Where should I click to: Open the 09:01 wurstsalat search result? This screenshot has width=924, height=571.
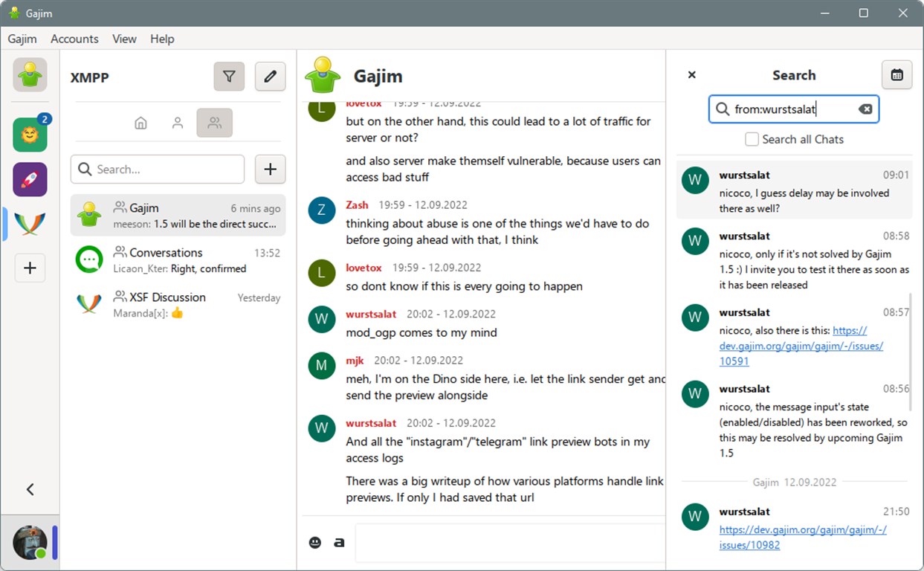tap(794, 190)
